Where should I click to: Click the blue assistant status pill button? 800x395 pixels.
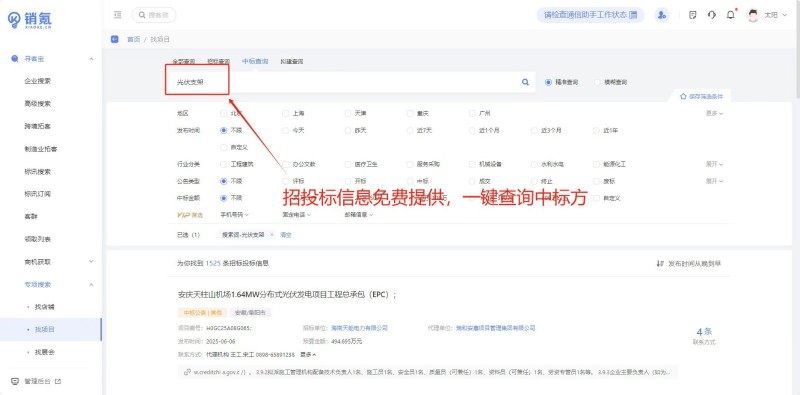click(590, 15)
